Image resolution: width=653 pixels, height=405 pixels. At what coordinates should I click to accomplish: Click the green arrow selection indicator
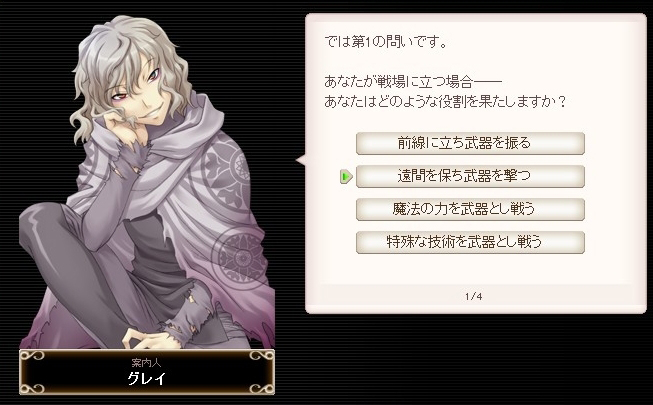click(x=346, y=177)
